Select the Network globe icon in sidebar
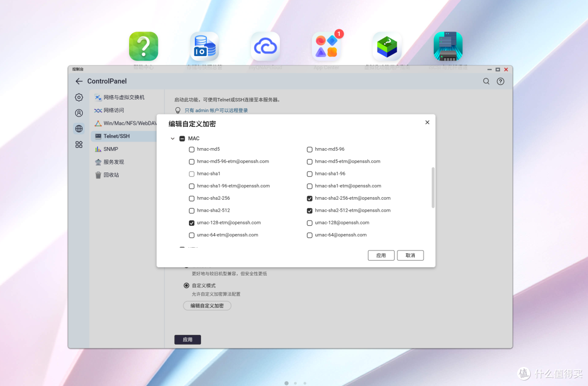The width and height of the screenshot is (588, 386). pyautogui.click(x=79, y=128)
